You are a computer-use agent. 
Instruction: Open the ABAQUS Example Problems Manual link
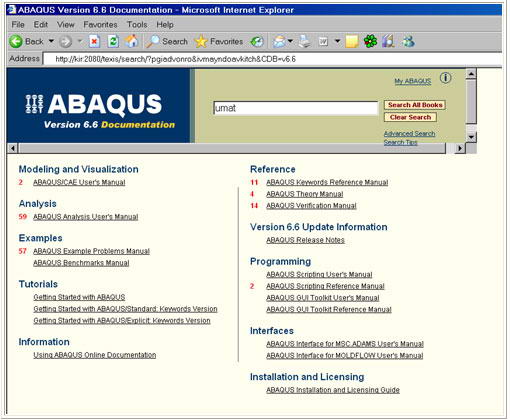pos(91,251)
